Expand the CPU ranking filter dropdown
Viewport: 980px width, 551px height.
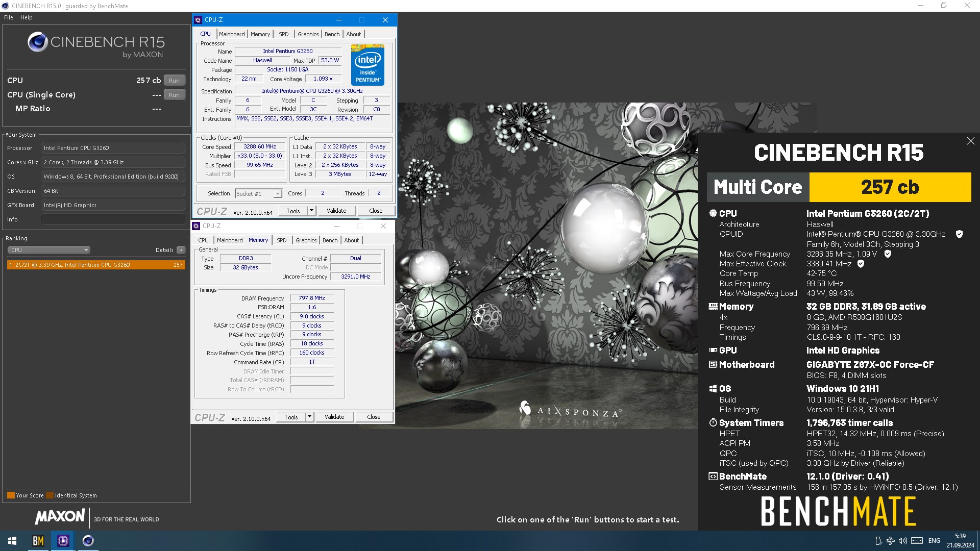coord(49,250)
